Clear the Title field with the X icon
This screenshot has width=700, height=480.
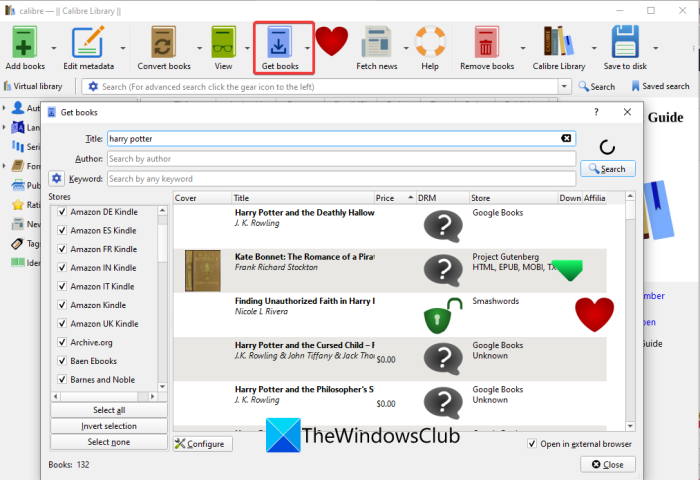point(566,138)
